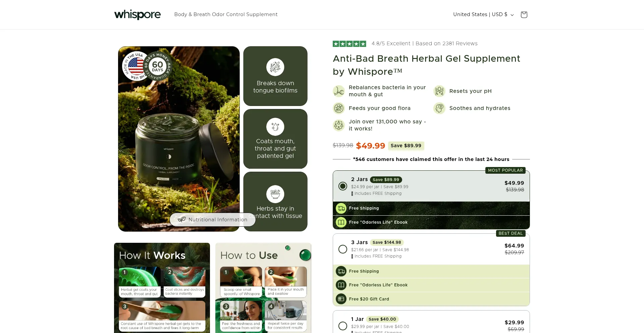Click the Resets your pH icon
The width and height of the screenshot is (644, 333).
[439, 91]
